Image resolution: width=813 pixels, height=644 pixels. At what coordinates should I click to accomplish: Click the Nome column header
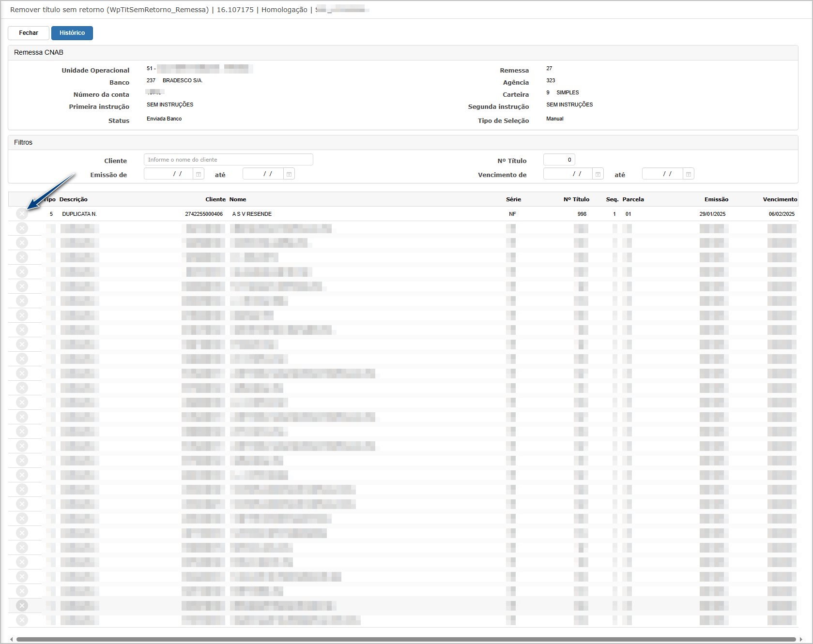[x=238, y=199]
